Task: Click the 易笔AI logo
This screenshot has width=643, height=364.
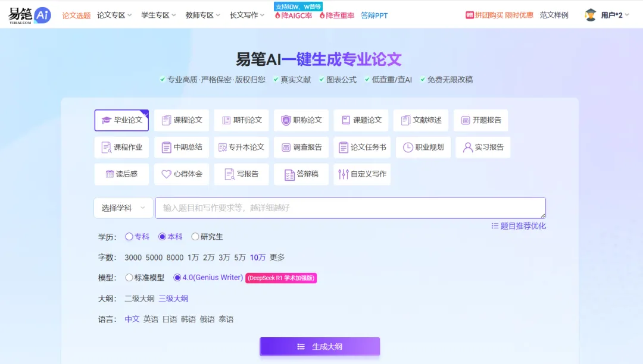Action: [30, 15]
